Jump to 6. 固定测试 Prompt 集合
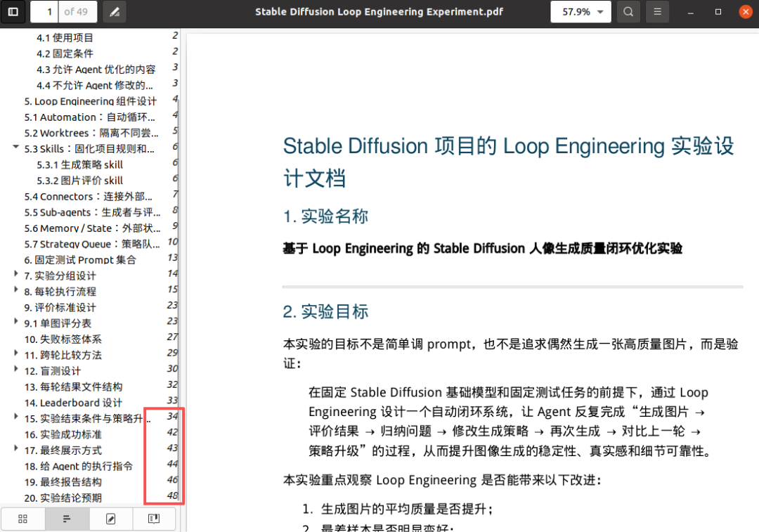The height and width of the screenshot is (532, 759). click(80, 260)
